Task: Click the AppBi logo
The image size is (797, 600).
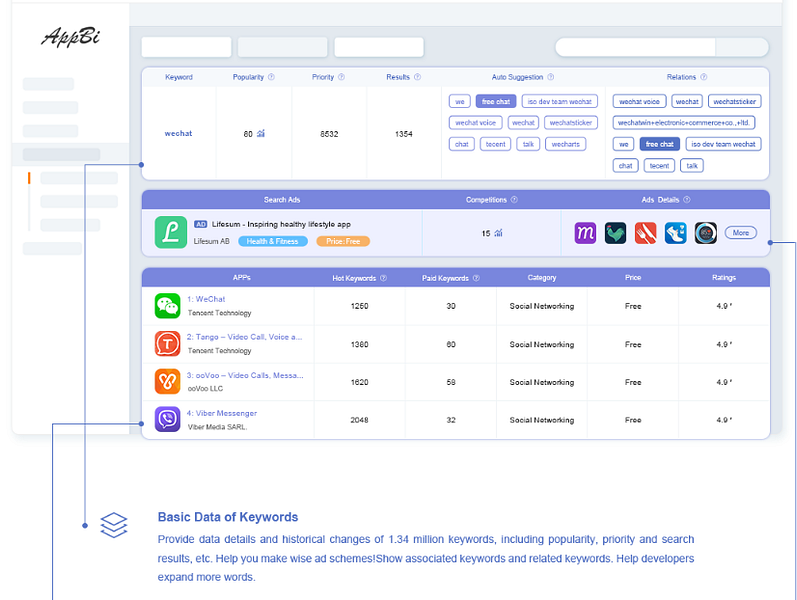Action: tap(71, 37)
